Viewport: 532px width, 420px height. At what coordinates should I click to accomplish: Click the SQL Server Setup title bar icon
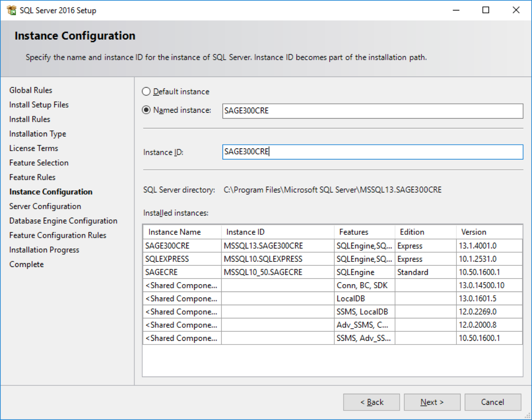(x=12, y=10)
